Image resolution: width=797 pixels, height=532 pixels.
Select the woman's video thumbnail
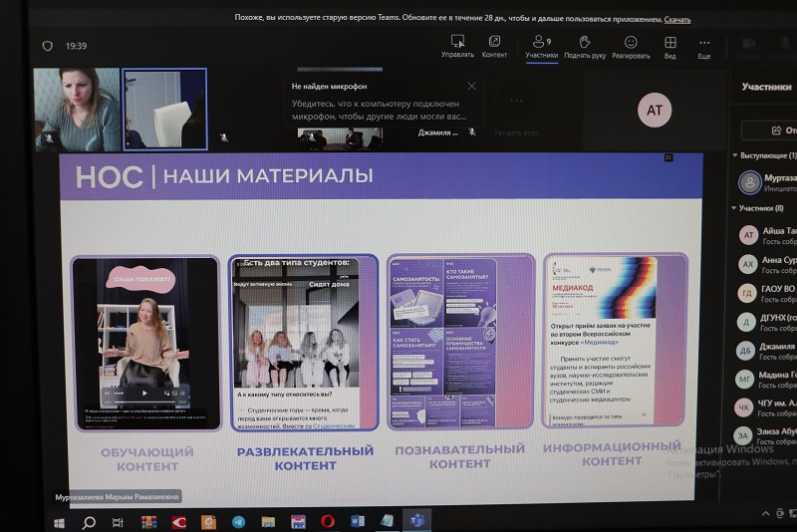click(x=77, y=110)
